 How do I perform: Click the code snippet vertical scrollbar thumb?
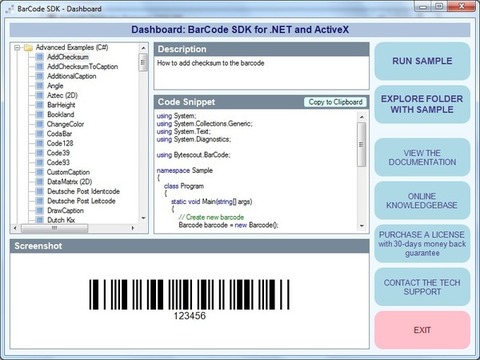point(362,144)
